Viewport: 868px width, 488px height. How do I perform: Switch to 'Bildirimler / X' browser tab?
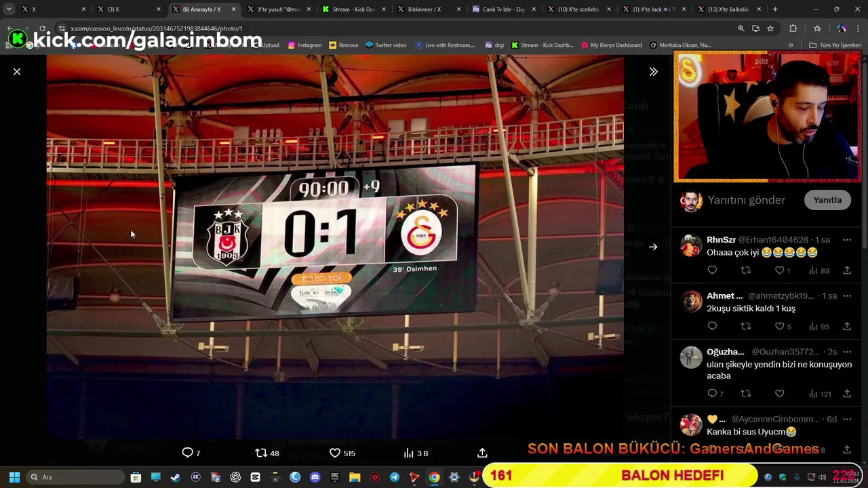pos(428,9)
